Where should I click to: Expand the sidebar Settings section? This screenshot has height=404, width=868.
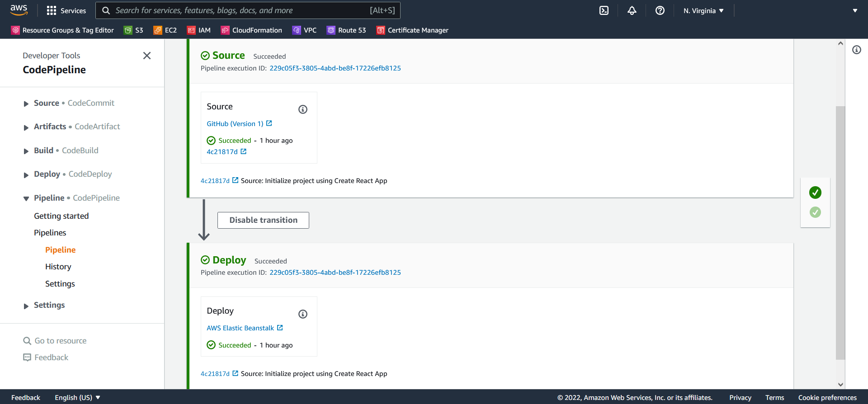(26, 306)
